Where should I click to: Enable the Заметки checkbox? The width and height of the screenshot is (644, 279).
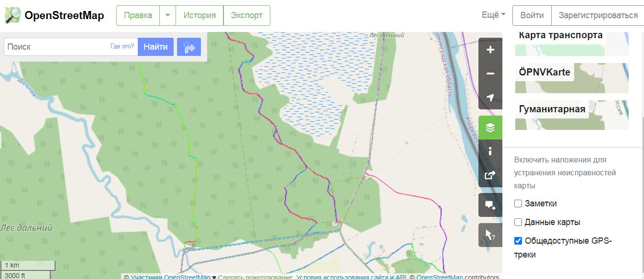coord(518,204)
